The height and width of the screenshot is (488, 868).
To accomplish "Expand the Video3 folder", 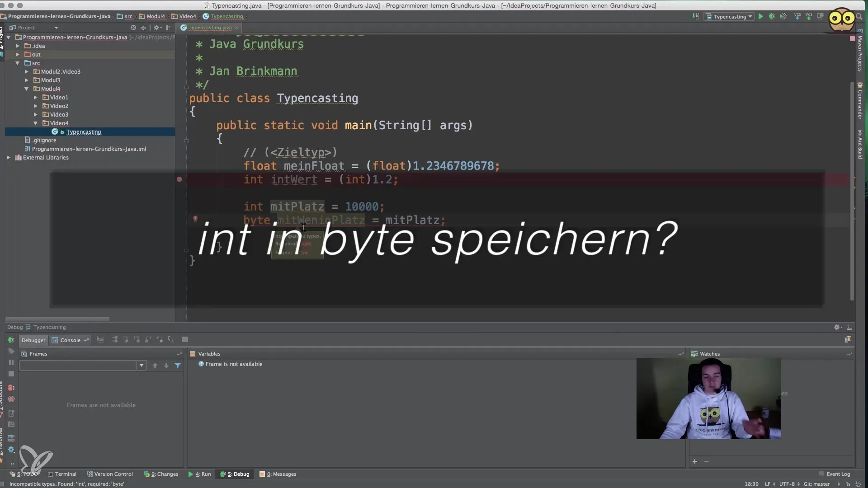I will click(35, 114).
